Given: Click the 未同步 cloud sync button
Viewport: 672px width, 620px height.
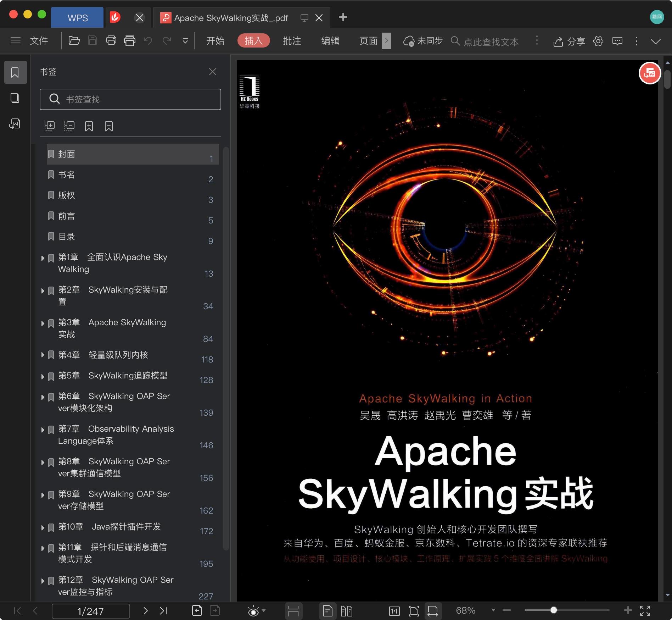Looking at the screenshot, I should (x=423, y=41).
